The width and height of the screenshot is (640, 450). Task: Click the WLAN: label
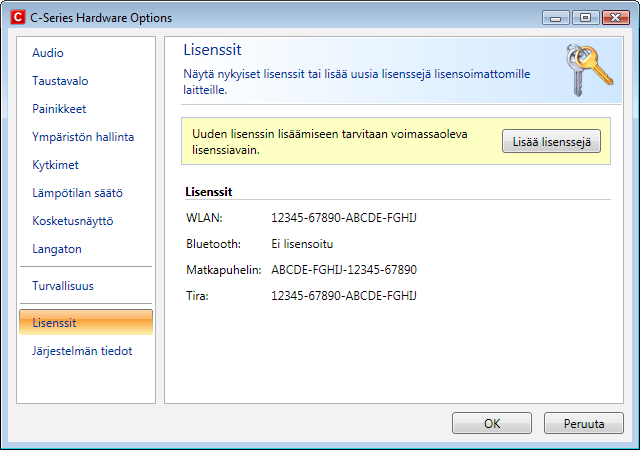pyautogui.click(x=204, y=218)
